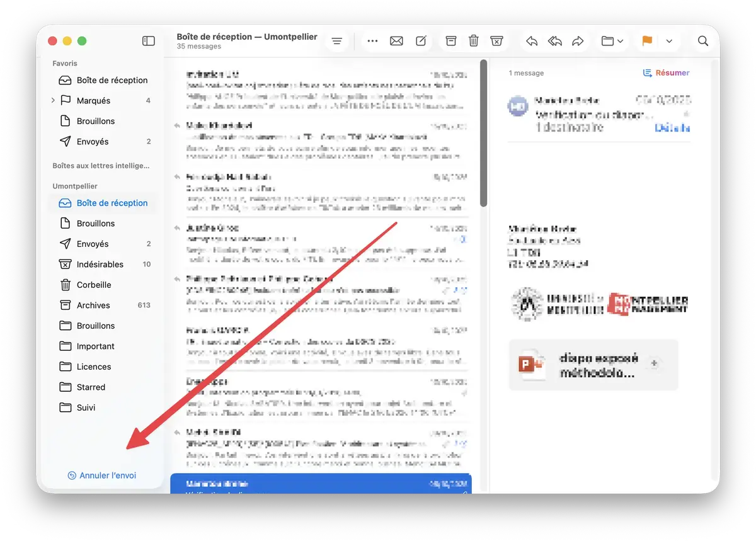
Task: Compose a new message
Action: click(x=420, y=40)
